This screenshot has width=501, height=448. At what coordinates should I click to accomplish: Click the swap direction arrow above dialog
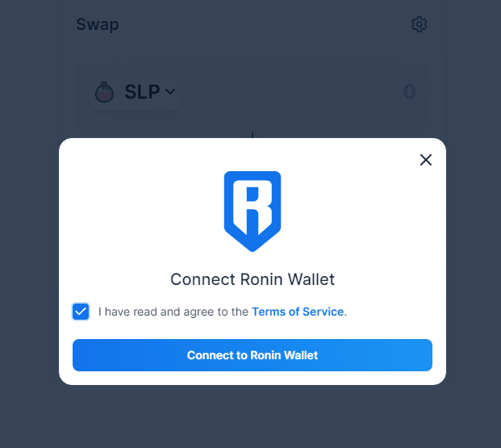pyautogui.click(x=253, y=134)
